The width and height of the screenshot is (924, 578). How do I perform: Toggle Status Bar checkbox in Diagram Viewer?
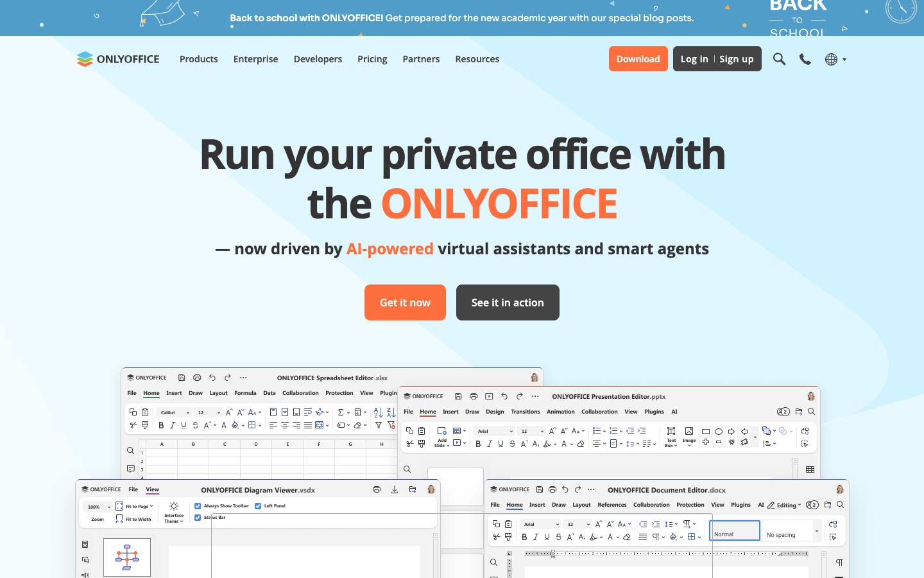(x=198, y=518)
